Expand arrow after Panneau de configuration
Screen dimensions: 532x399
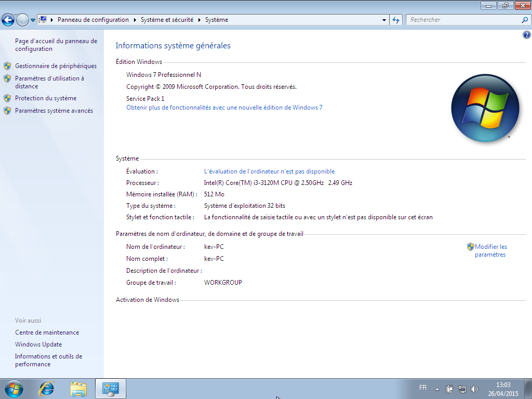point(135,20)
